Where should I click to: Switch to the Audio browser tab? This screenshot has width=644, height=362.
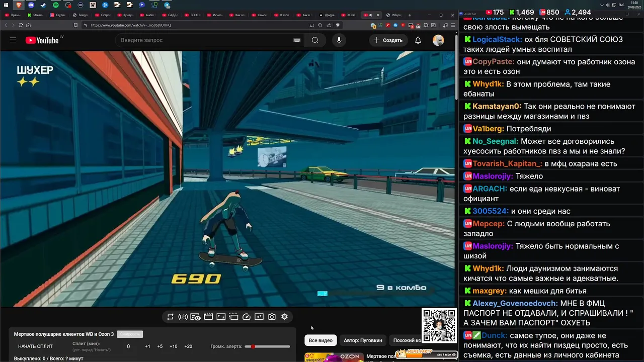148,15
